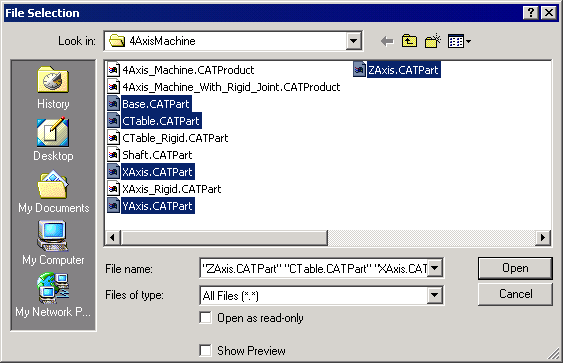Viewport: 563px width, 363px height.
Task: Click the Open button
Action: [x=515, y=268]
